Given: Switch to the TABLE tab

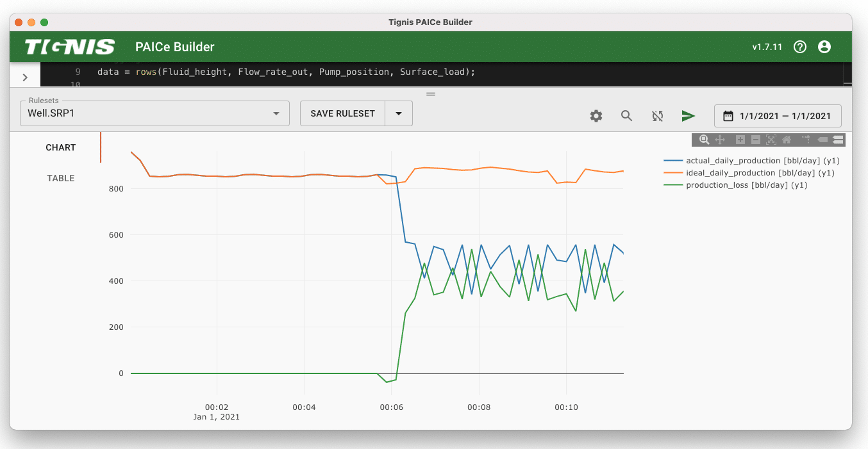Looking at the screenshot, I should 61,178.
